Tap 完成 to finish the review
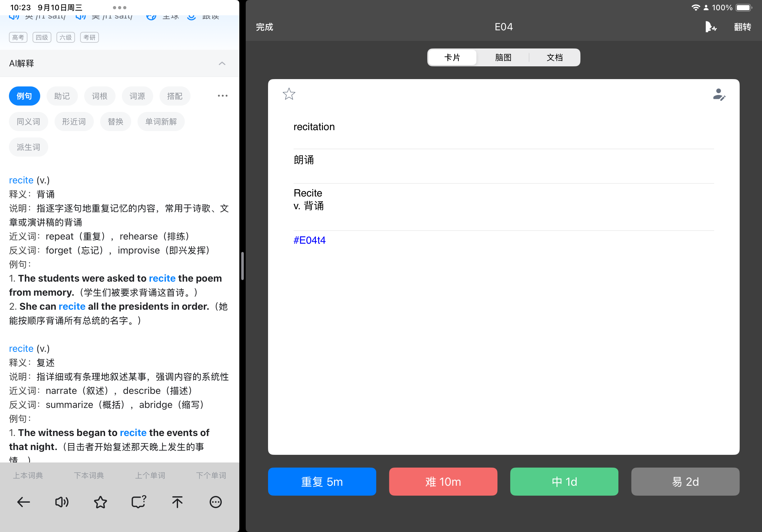762x532 pixels. tap(264, 27)
